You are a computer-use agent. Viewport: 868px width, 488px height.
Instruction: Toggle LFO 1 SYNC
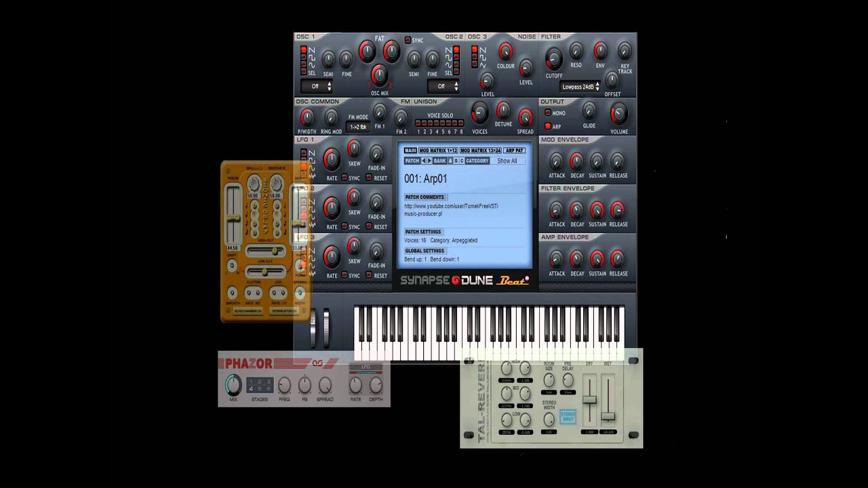tap(344, 178)
